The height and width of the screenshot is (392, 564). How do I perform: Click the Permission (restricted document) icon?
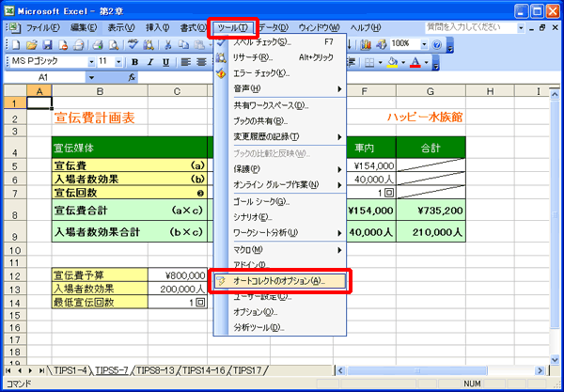63,44
